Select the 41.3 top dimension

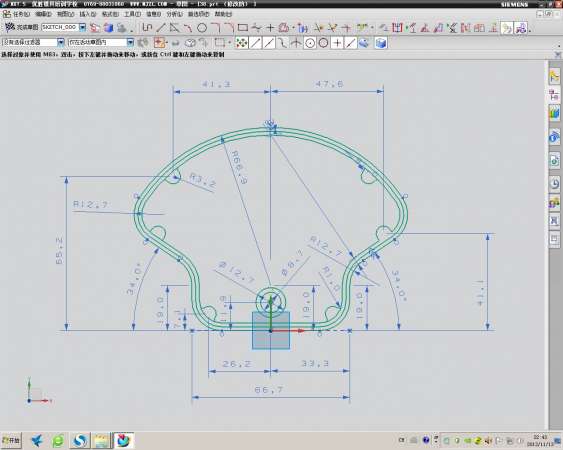tap(217, 84)
